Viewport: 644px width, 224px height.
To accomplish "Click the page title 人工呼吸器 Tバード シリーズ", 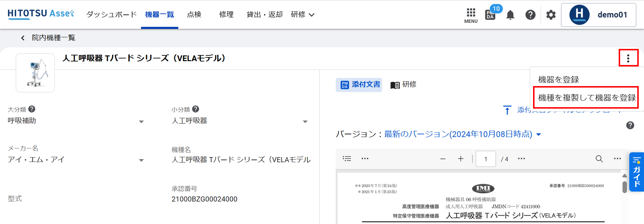I will tap(144, 58).
